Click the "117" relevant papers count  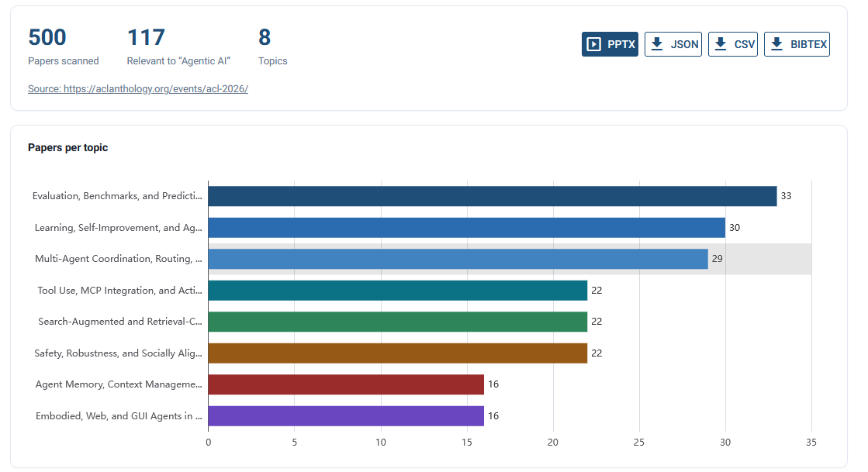pyautogui.click(x=146, y=38)
